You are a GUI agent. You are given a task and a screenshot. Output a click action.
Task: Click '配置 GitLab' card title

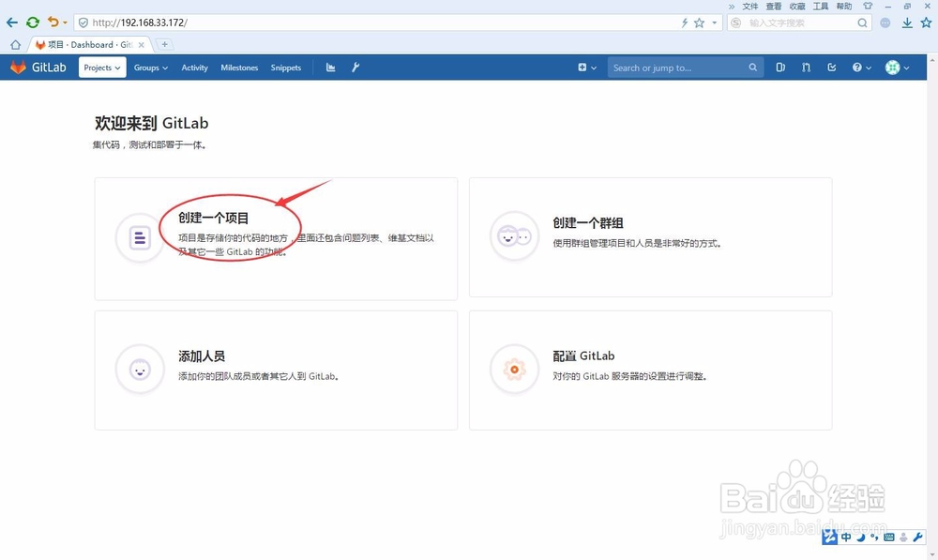[x=583, y=356]
